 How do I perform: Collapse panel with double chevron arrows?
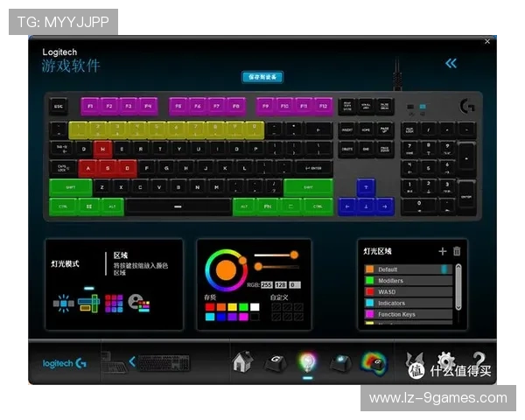[x=451, y=63]
